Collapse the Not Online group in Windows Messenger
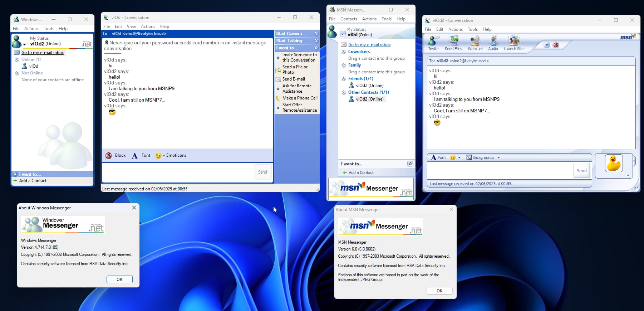Screen dimensions: 644x311 coord(17,73)
